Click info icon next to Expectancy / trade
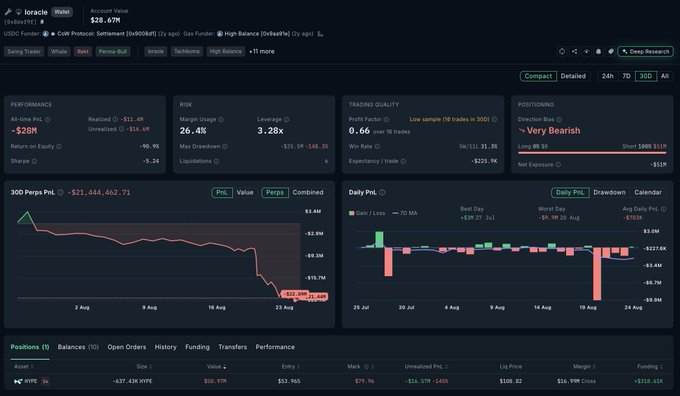680x396 pixels. pos(403,161)
